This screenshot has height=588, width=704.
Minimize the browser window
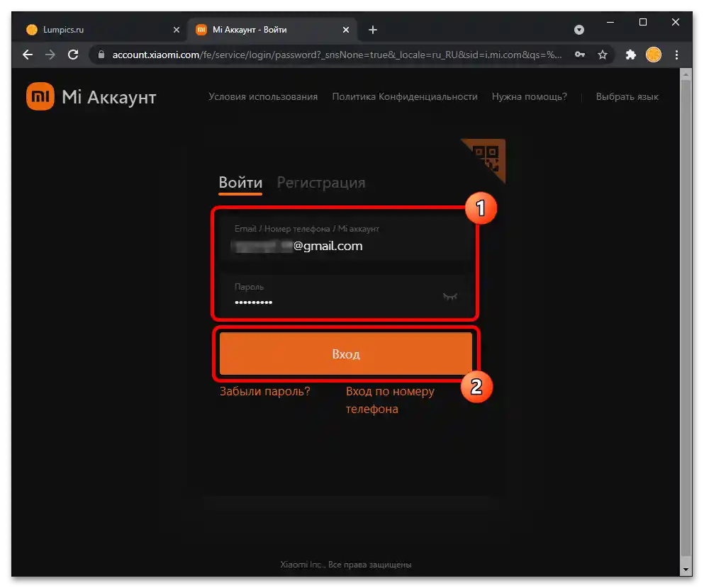(610, 21)
